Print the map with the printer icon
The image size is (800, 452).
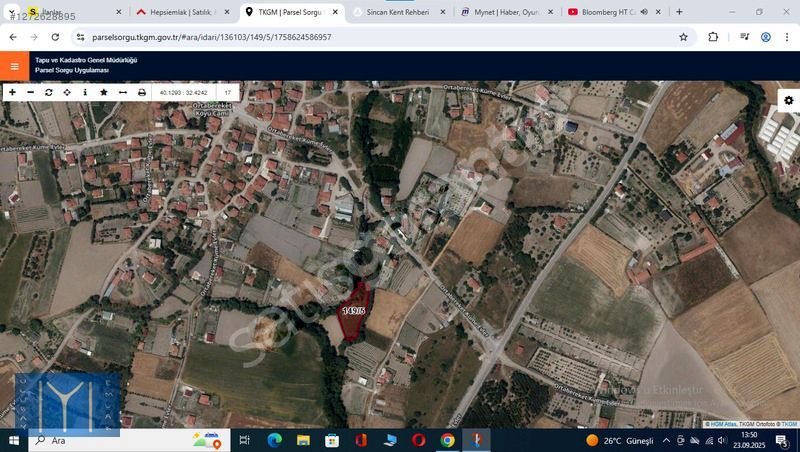142,92
